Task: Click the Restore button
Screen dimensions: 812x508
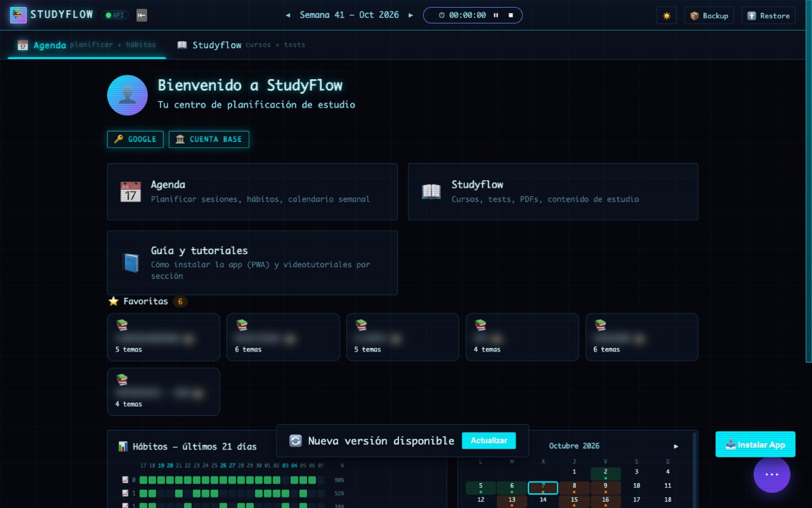Action: tap(768, 16)
